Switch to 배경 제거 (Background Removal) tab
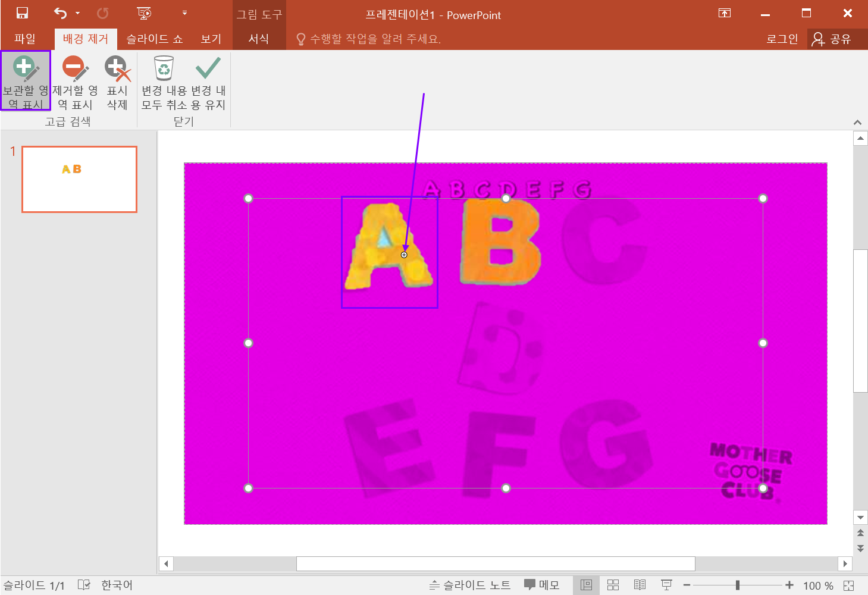The height and width of the screenshot is (595, 868). [x=86, y=39]
